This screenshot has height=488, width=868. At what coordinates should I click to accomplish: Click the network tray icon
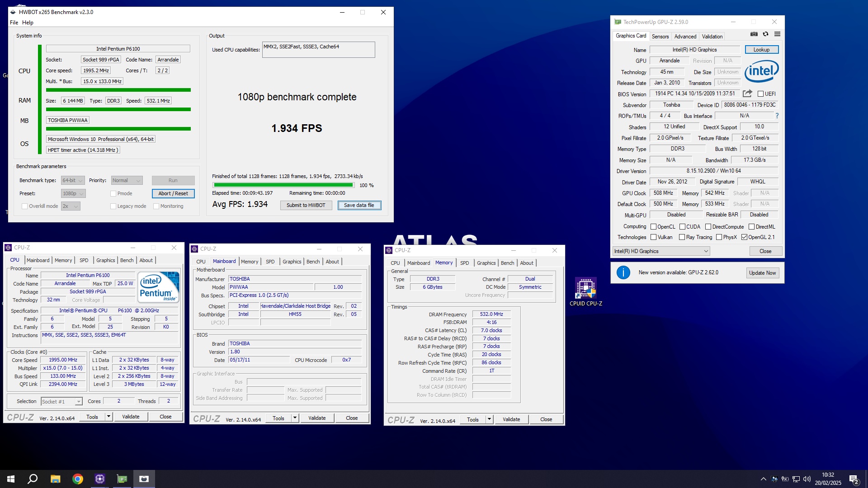(796, 479)
